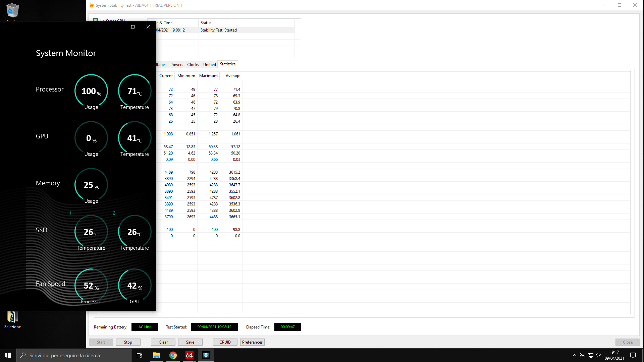This screenshot has height=362, width=644.
Task: Open the Recycle Bin desktop icon
Action: (x=12, y=11)
